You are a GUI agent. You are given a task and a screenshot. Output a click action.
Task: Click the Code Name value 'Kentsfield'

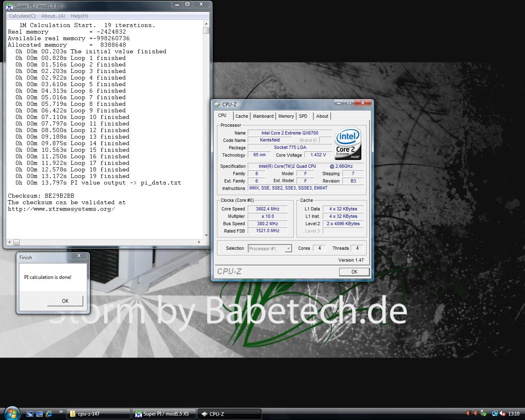[x=269, y=140]
